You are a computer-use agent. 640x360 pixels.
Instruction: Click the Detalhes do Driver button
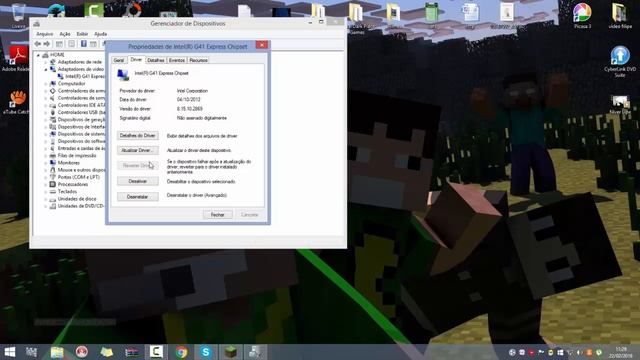pyautogui.click(x=138, y=136)
